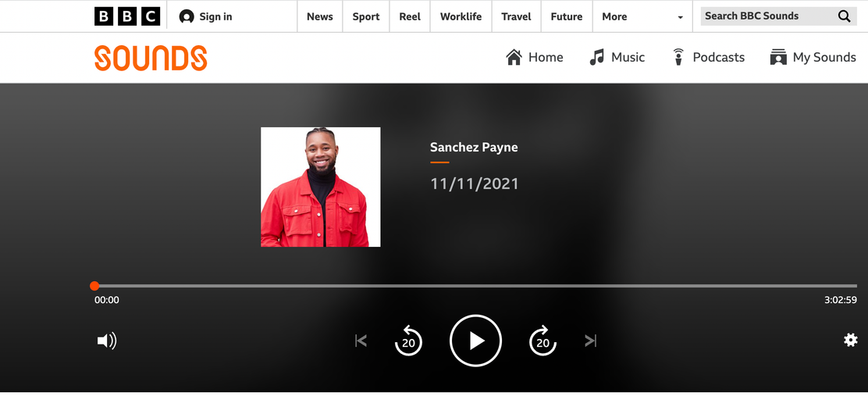This screenshot has height=396, width=868.
Task: Expand the More dropdown arrow
Action: (681, 18)
